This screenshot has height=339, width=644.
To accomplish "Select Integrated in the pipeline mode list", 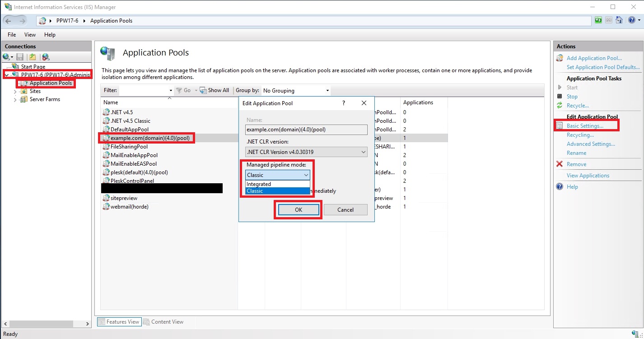I will click(x=259, y=184).
